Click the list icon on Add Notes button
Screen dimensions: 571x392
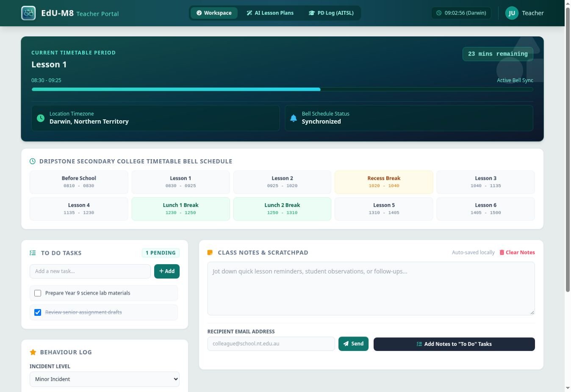point(419,344)
